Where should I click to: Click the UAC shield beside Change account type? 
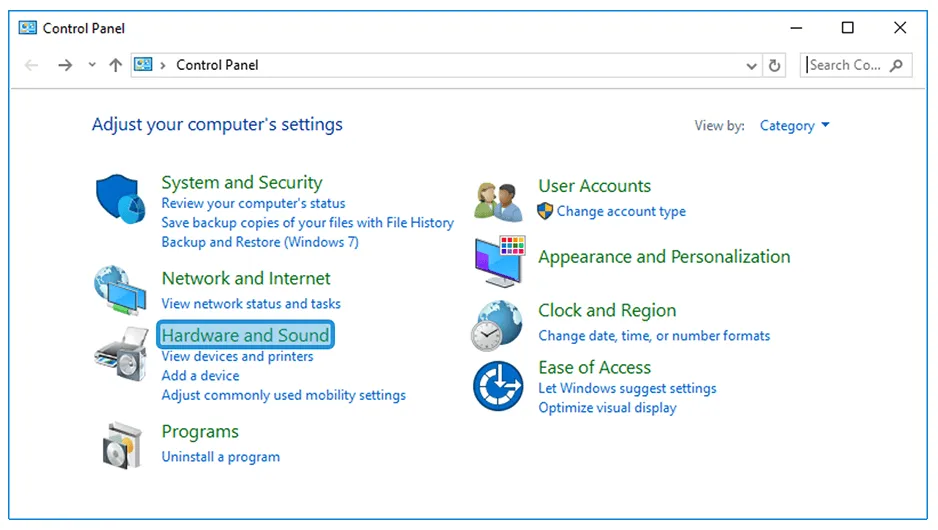click(545, 211)
